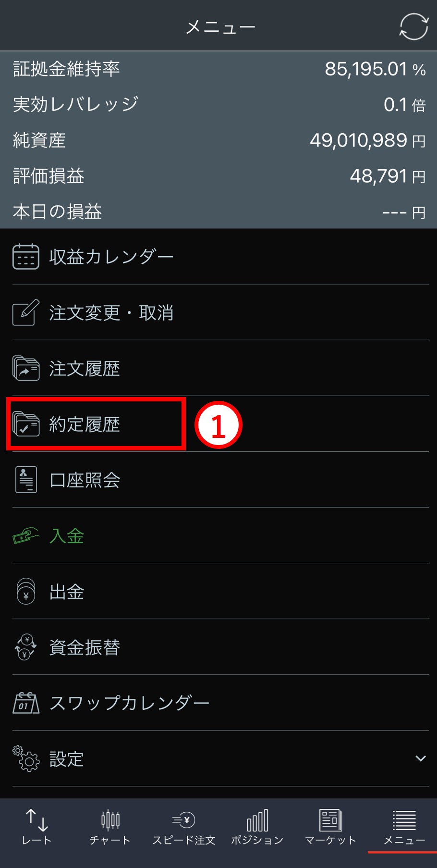Expand the 設定 chevron arrow

tap(421, 758)
